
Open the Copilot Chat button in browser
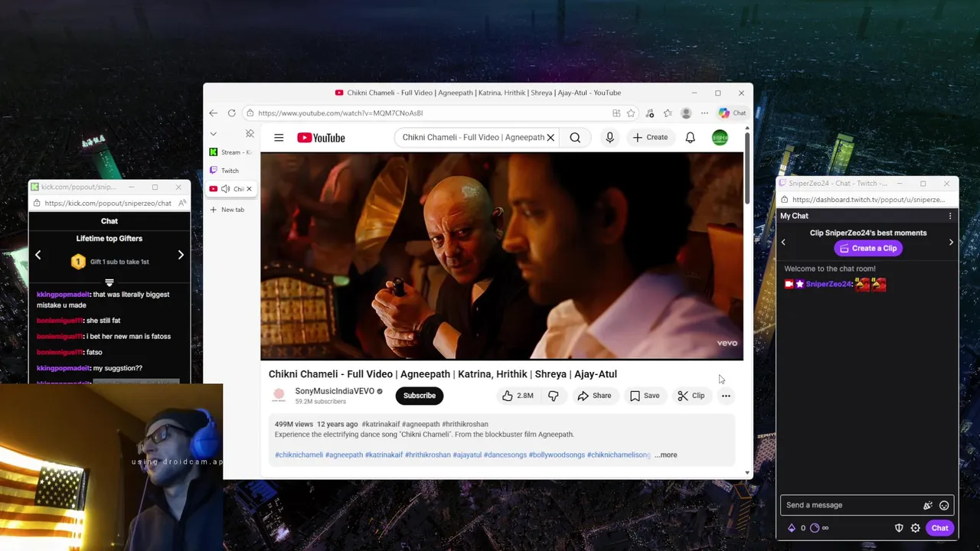(x=732, y=113)
